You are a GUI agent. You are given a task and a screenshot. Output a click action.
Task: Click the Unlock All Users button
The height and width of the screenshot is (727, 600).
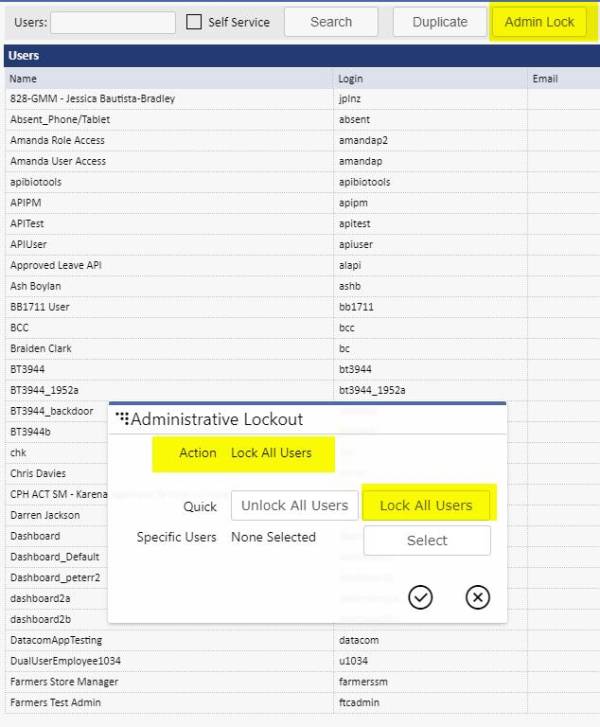[294, 505]
